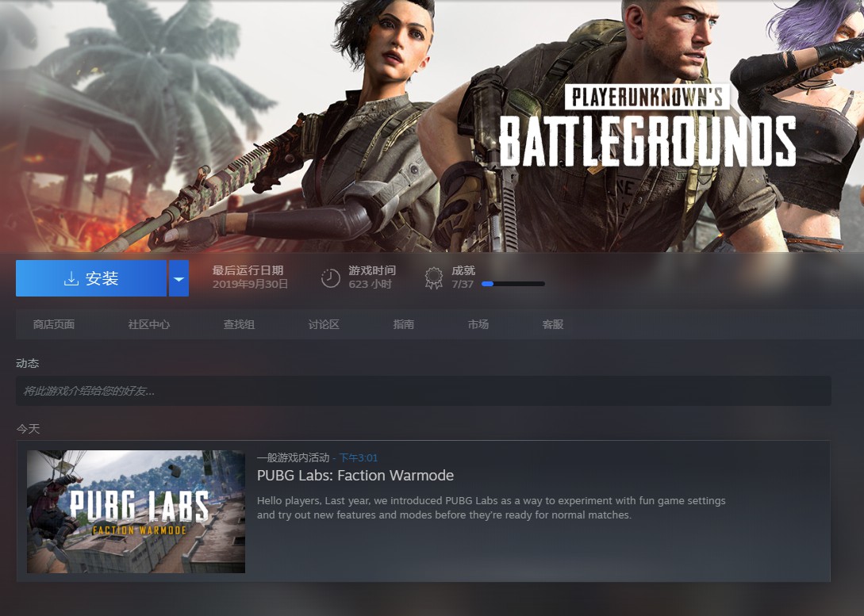
Task: Open the 商店页面 tab
Action: 53,324
